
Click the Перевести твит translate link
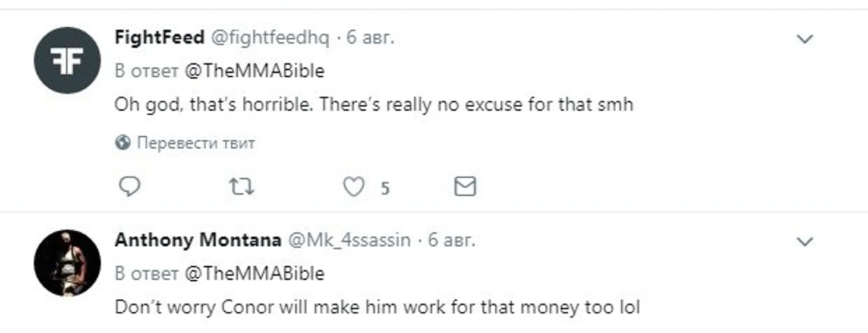point(196,143)
